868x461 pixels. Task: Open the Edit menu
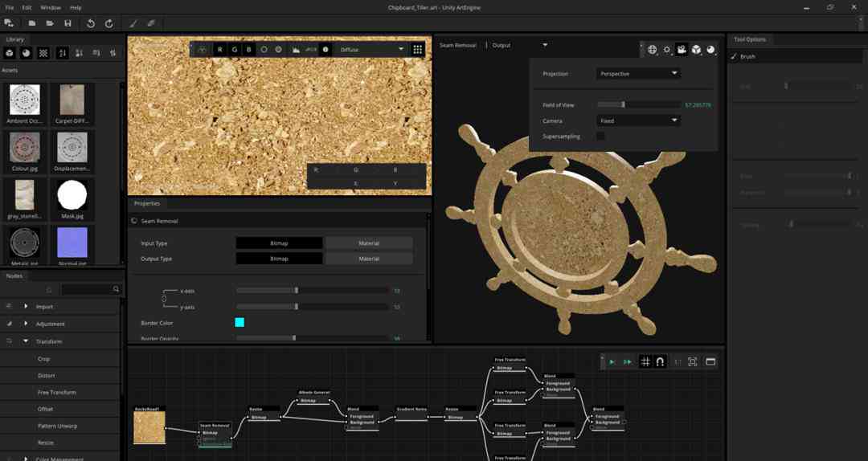27,8
